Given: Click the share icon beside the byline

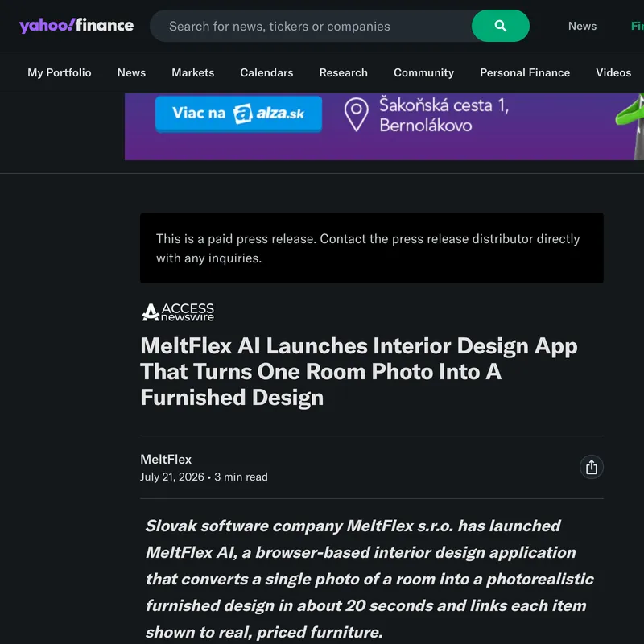Looking at the screenshot, I should tap(591, 467).
